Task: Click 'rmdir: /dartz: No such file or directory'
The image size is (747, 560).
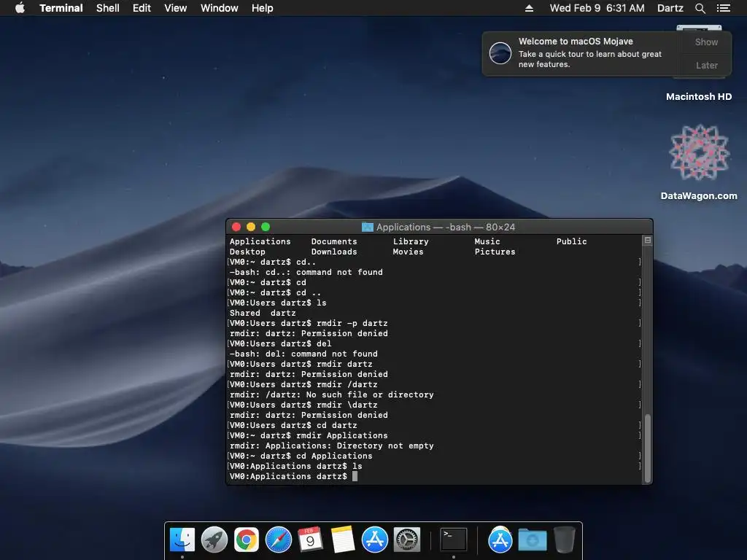Action: coord(332,394)
